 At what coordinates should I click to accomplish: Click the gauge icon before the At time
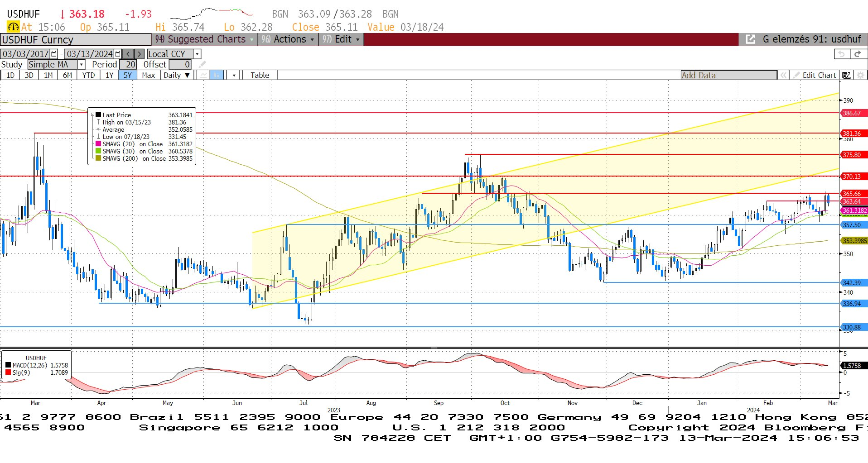pyautogui.click(x=13, y=27)
